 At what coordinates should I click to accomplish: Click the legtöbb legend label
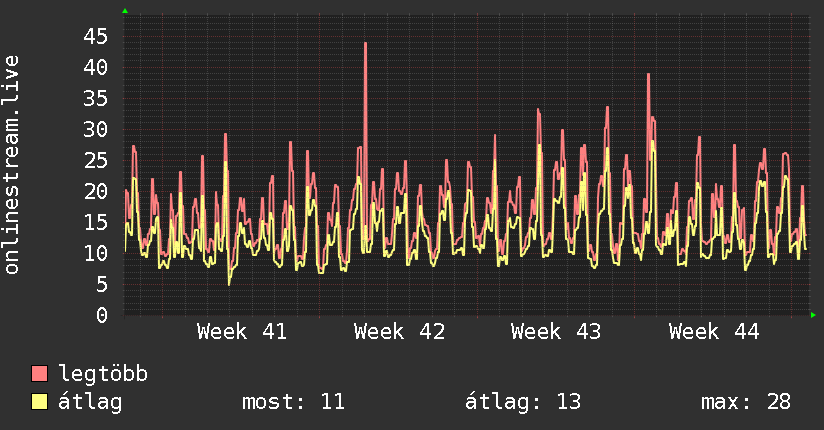103,374
